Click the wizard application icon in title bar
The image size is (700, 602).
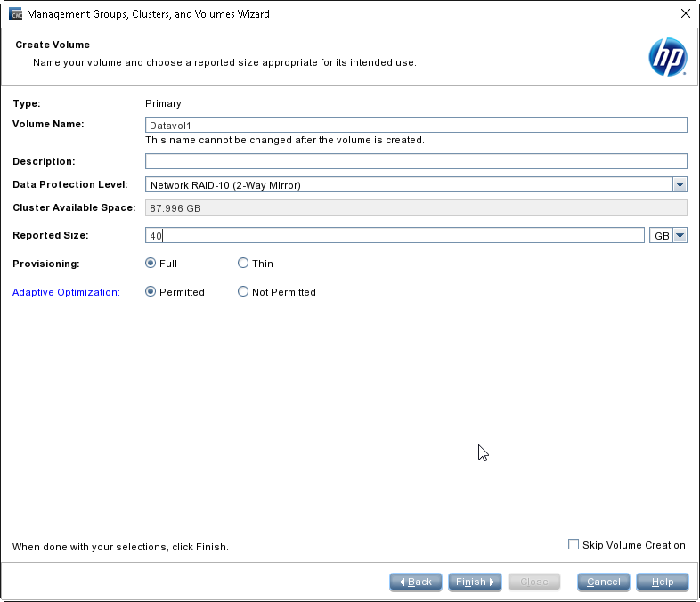[x=16, y=14]
